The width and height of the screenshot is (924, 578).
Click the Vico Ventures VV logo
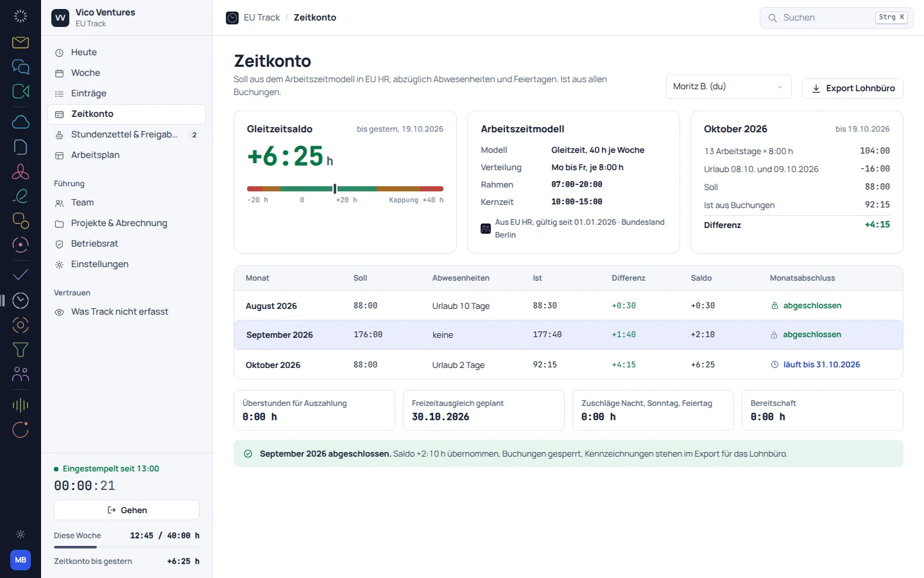click(60, 18)
